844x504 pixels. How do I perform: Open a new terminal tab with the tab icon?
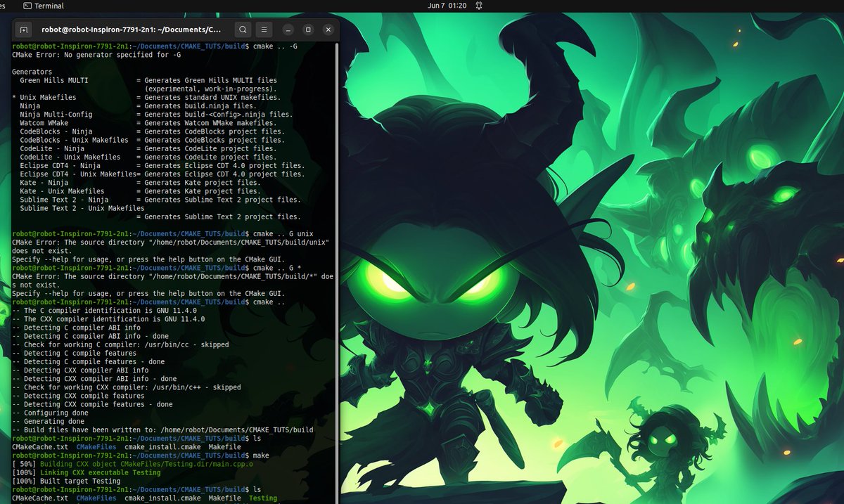(23, 30)
